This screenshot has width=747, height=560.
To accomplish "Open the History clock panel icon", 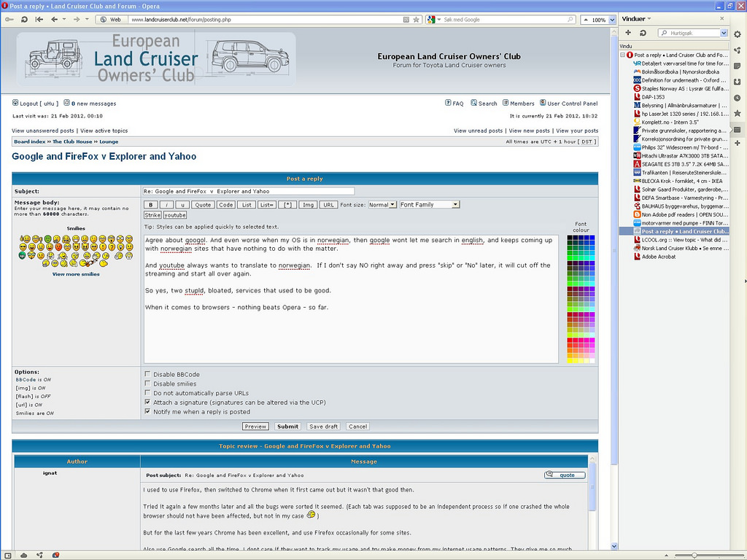I will click(738, 98).
